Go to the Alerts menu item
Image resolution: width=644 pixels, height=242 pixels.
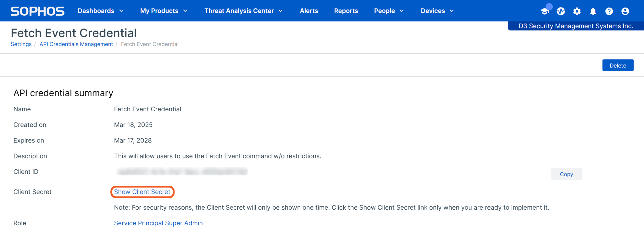[309, 11]
